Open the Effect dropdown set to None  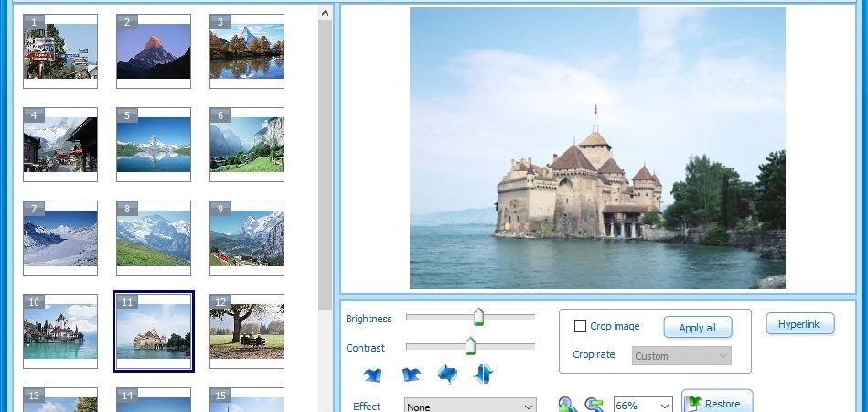tap(470, 407)
